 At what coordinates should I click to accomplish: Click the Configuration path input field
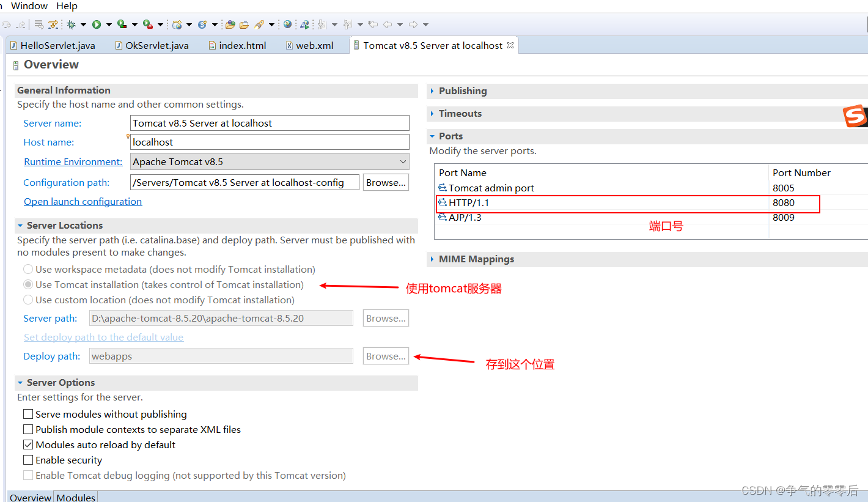click(245, 182)
